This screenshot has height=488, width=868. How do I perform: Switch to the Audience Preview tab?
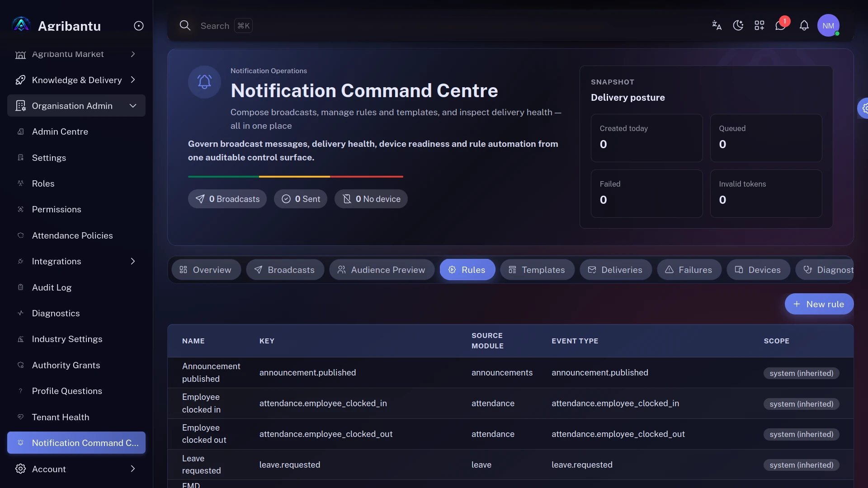pyautogui.click(x=382, y=270)
